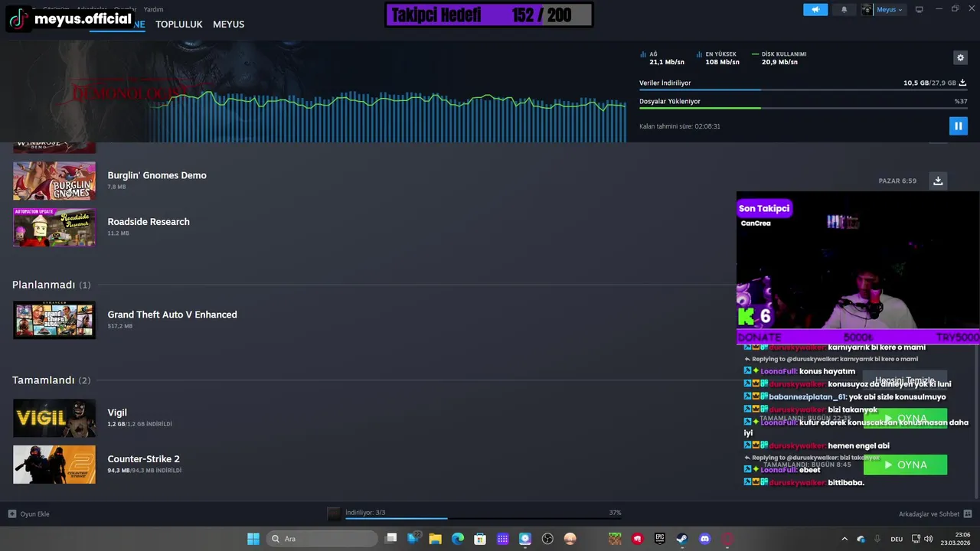Screen dimensions: 980x551
Task: Open the Vigil game thumbnail
Action: 54,418
